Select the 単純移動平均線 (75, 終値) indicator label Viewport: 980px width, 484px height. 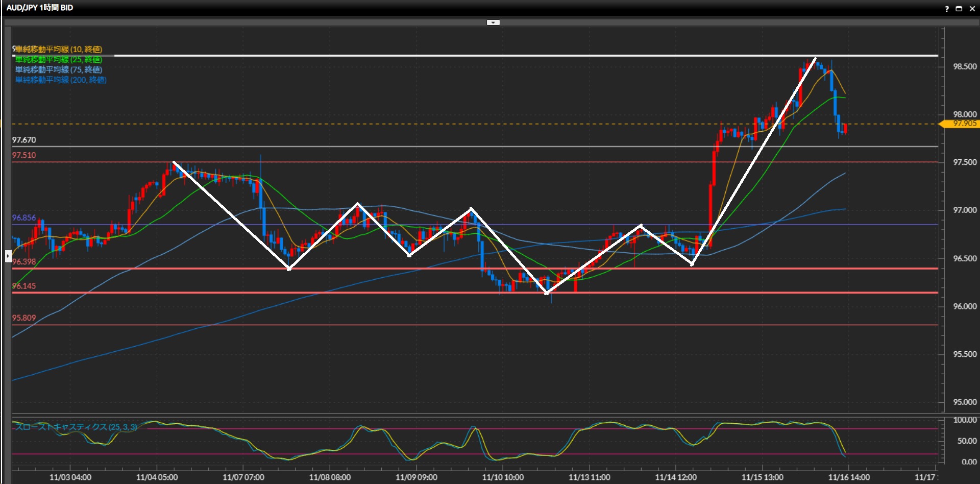(x=59, y=70)
